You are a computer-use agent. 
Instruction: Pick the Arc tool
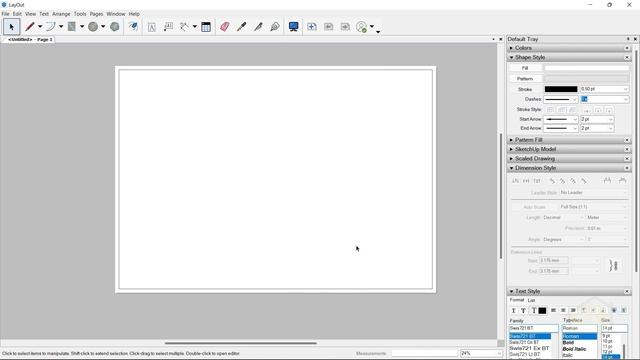[51, 27]
